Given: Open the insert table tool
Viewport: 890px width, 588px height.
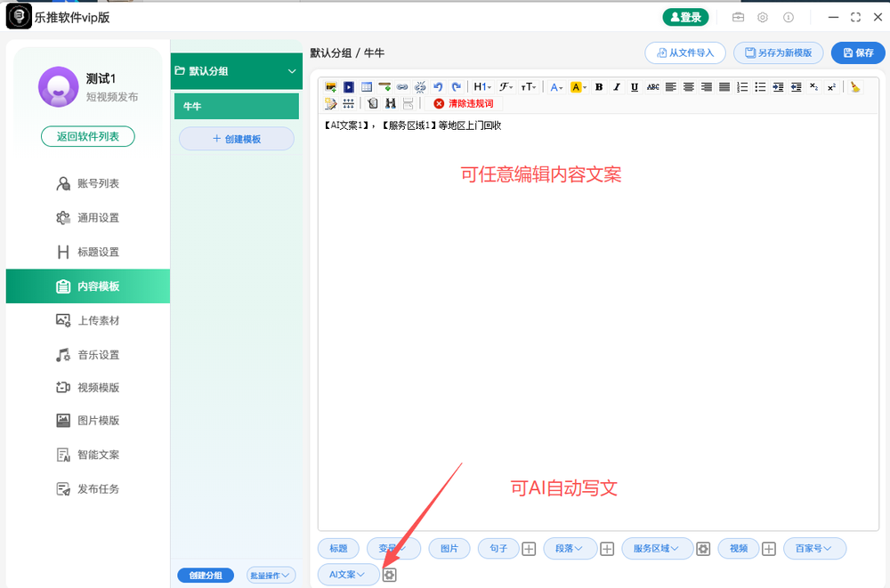Looking at the screenshot, I should tap(367, 86).
